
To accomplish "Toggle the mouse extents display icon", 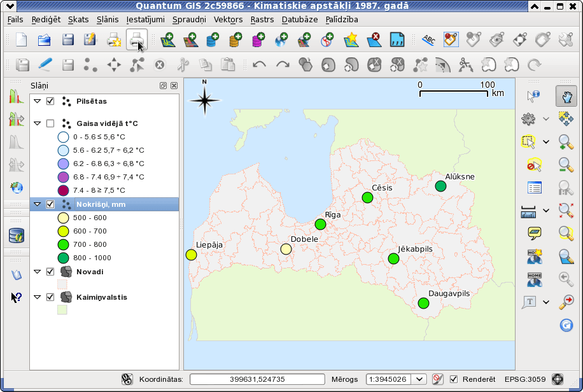I will pyautogui.click(x=127, y=379).
